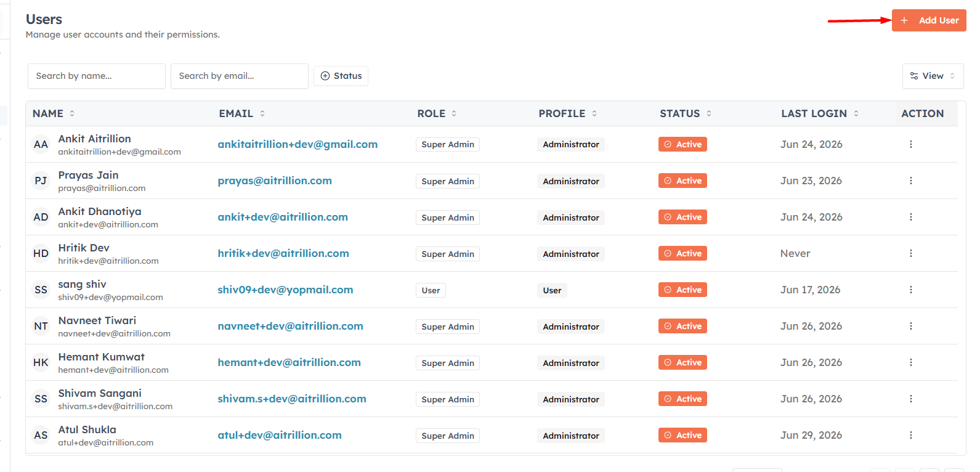
Task: Click the ACTION column header
Action: (x=922, y=113)
